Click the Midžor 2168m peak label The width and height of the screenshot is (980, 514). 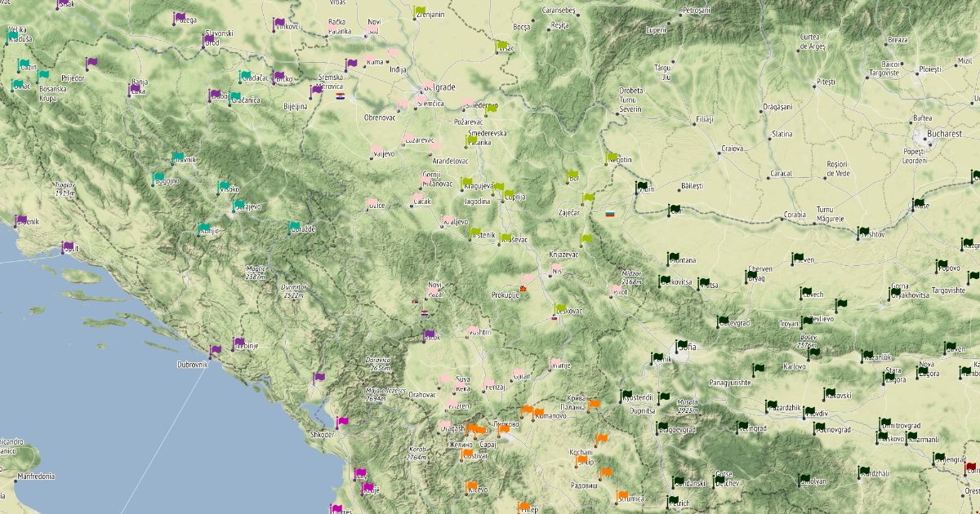[x=631, y=277]
